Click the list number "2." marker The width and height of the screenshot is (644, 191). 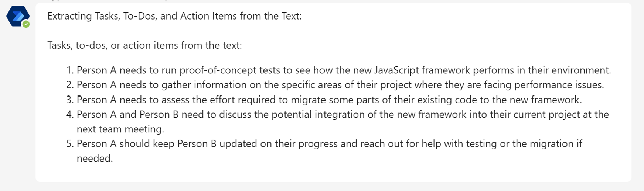(x=70, y=85)
